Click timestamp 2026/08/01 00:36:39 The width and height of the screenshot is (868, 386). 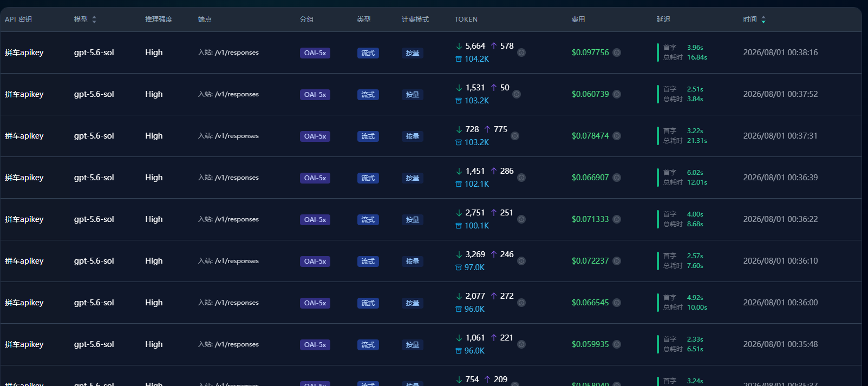pyautogui.click(x=780, y=178)
